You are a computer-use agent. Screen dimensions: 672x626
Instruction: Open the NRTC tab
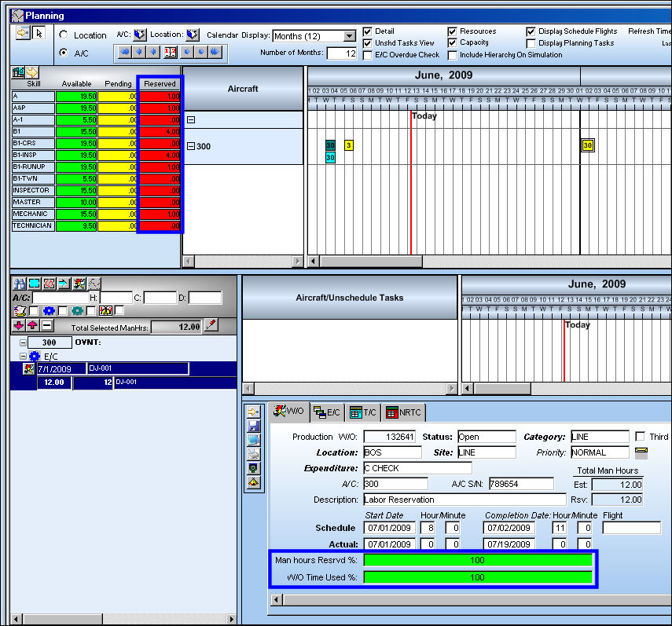(403, 412)
